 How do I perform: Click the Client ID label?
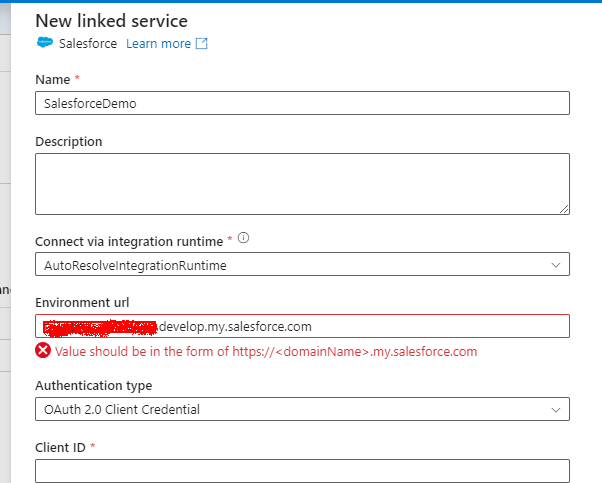pyautogui.click(x=60, y=447)
